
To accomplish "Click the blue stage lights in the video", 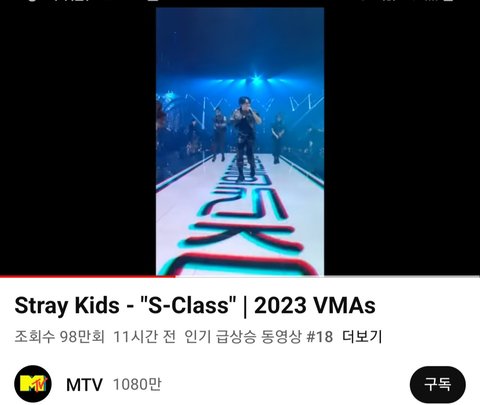I will (x=255, y=80).
